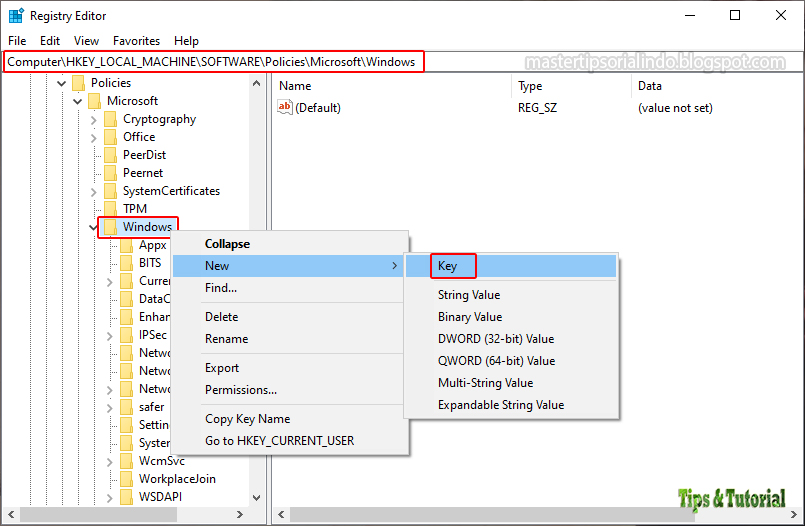Select Binary Value in the submenu
The height and width of the screenshot is (526, 805).
coord(511,317)
